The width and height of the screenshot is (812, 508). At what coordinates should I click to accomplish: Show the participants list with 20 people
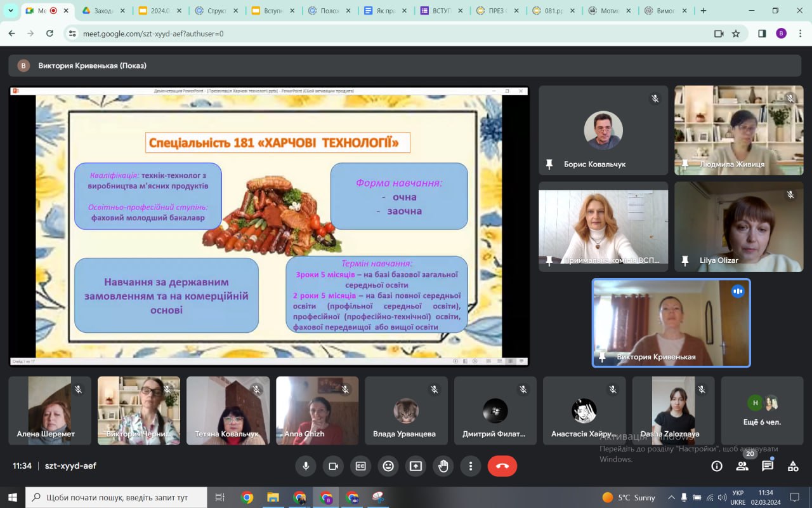click(742, 466)
